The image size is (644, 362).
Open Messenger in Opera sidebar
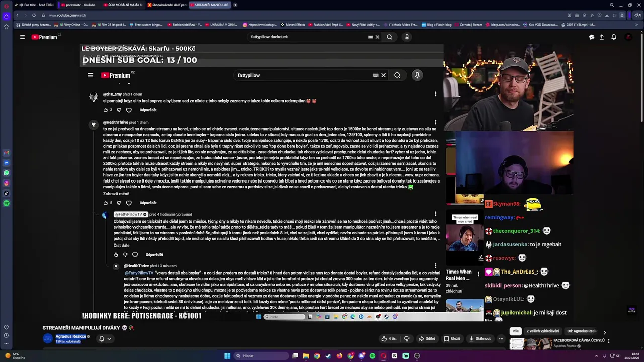[x=7, y=163]
